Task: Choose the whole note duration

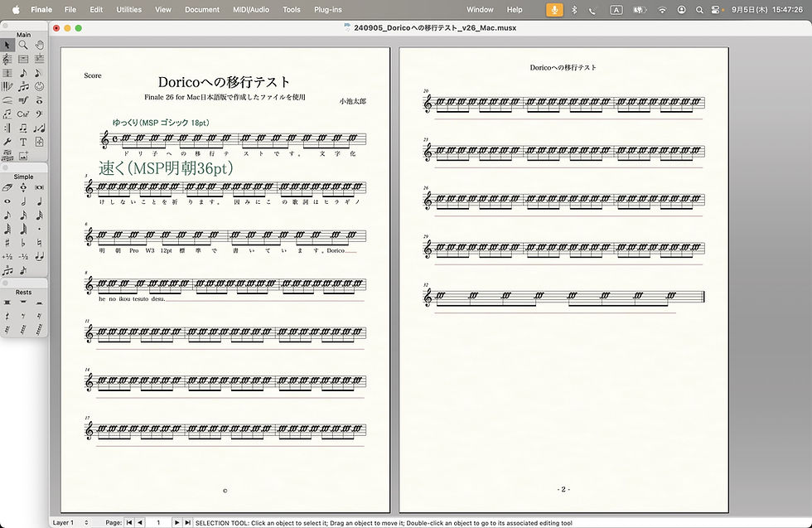Action: 7,201
